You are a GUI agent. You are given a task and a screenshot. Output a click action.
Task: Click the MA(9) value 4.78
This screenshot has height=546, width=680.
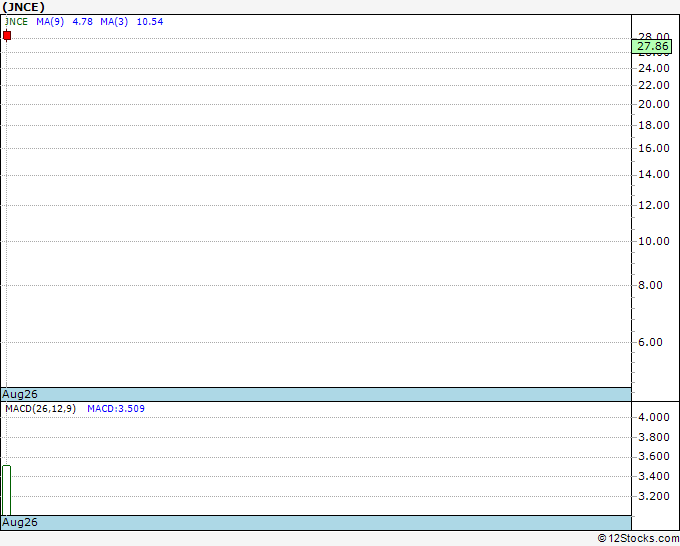[x=82, y=22]
